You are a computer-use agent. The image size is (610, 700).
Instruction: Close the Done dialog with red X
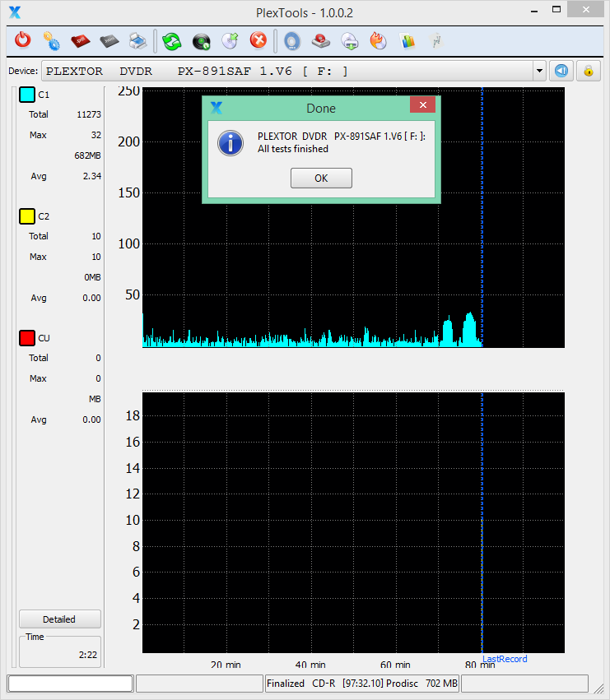(423, 105)
